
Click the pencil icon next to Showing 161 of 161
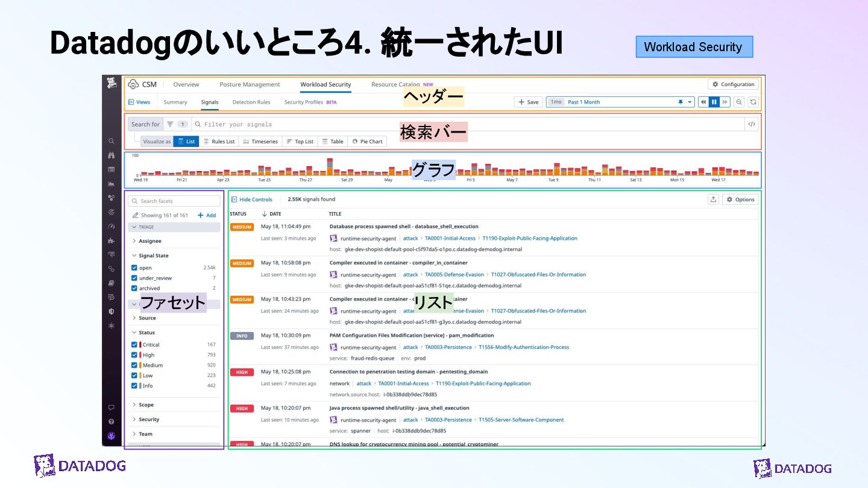(136, 215)
